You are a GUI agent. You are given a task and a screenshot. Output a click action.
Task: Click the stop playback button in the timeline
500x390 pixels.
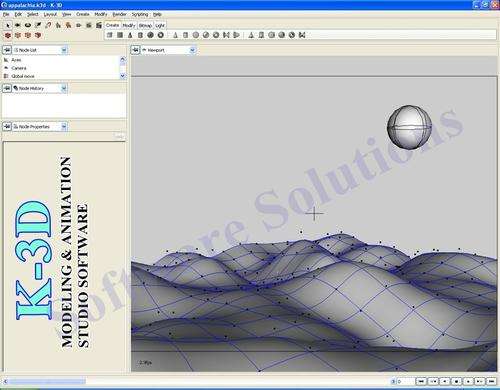(456, 381)
